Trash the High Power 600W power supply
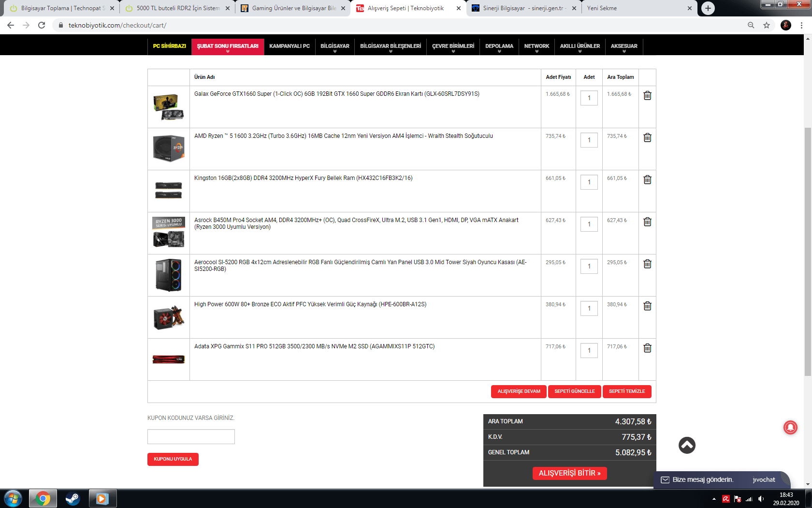The height and width of the screenshot is (508, 812). [647, 306]
